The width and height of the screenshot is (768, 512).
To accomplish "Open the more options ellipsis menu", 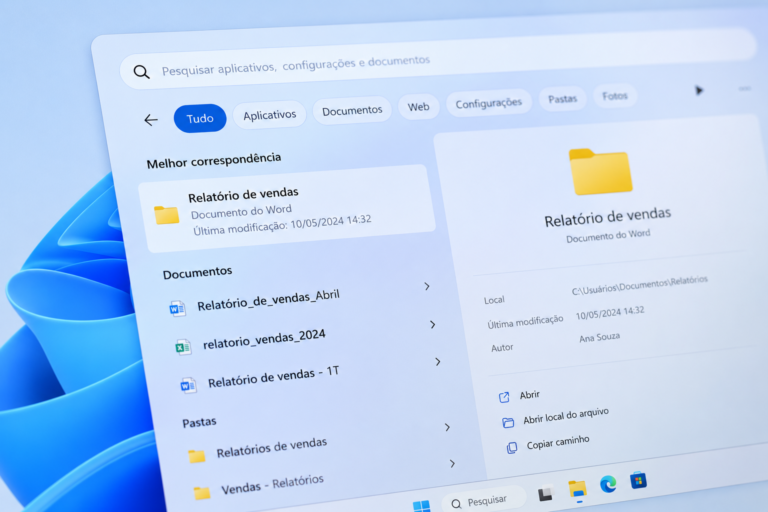I will 744,89.
